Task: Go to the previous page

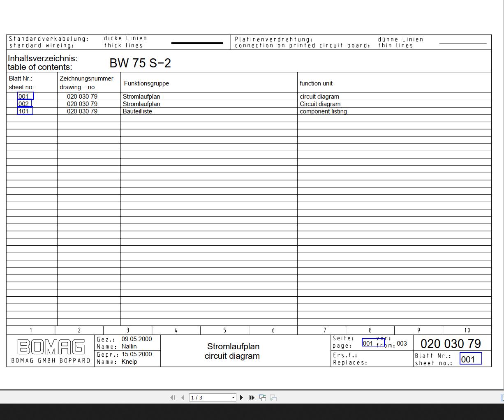Action: (x=183, y=397)
